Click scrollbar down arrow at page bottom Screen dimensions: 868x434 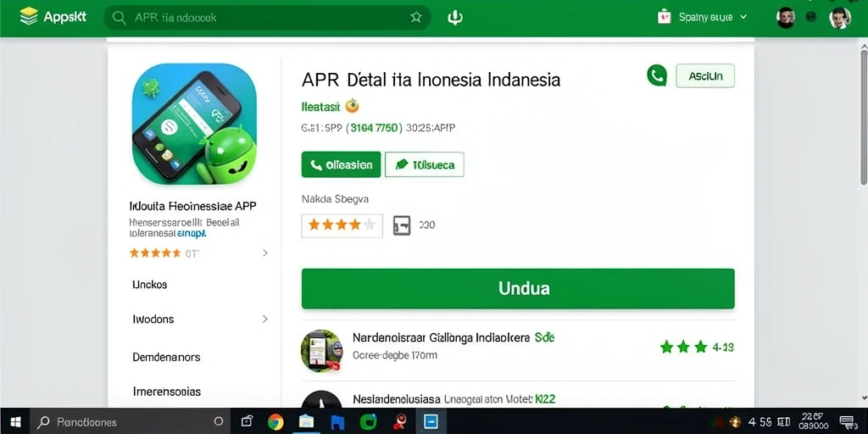pos(864,398)
